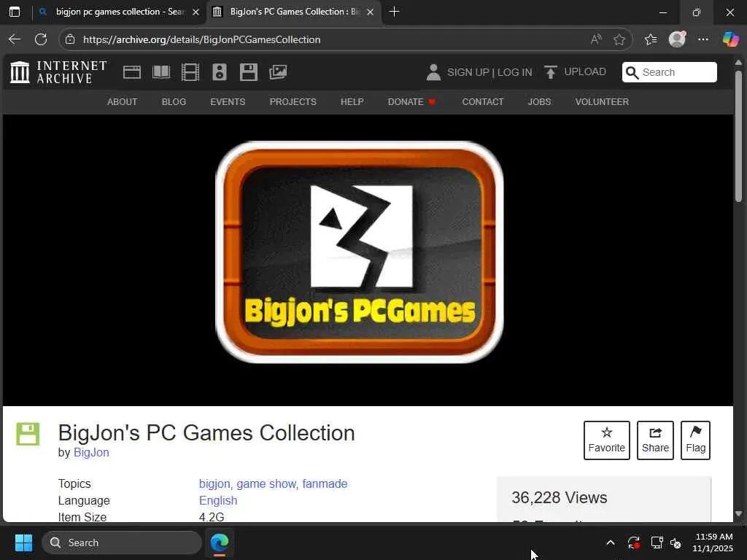Screen dimensions: 747x560
Task: Open the ABOUT menu item
Action: point(122,102)
